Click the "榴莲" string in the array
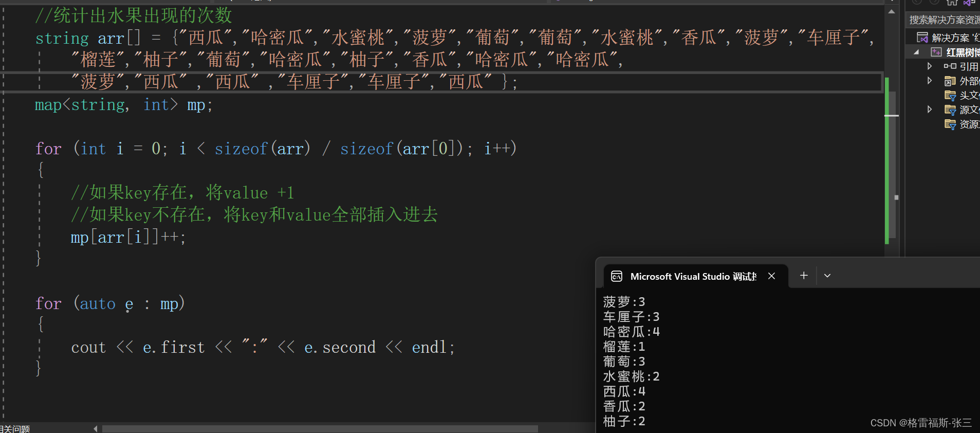Viewport: 980px width, 433px height. (x=98, y=60)
